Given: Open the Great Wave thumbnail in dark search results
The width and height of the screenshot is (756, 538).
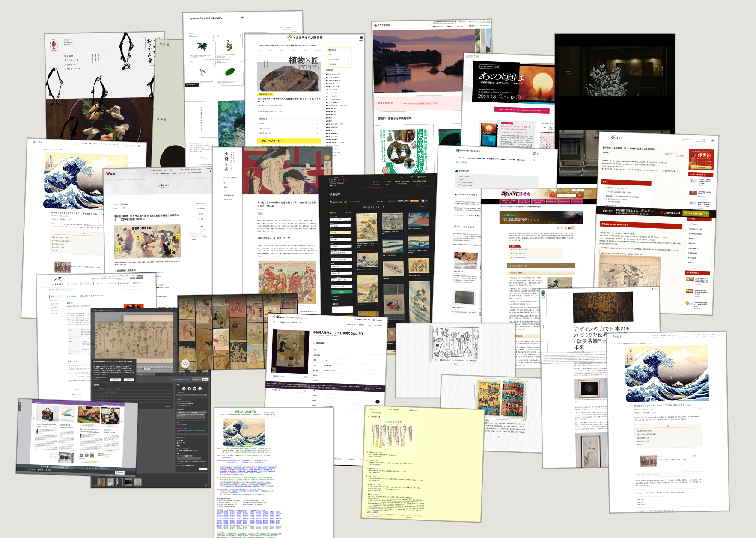Looking at the screenshot, I should (x=367, y=260).
